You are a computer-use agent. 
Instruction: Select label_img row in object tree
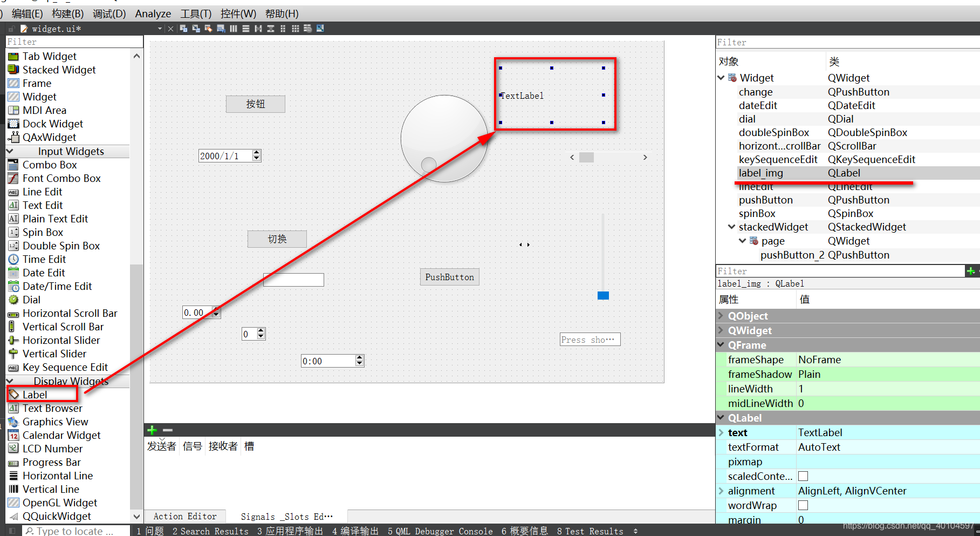(858, 173)
